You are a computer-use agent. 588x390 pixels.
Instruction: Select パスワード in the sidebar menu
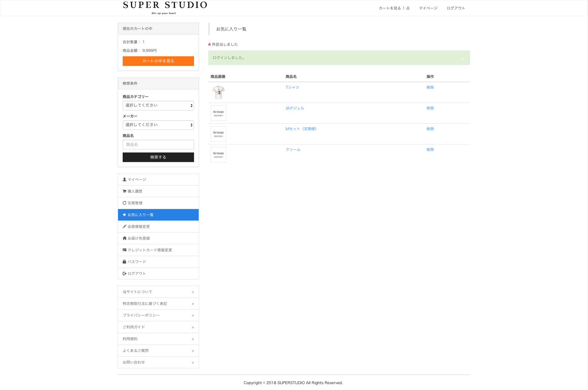158,262
